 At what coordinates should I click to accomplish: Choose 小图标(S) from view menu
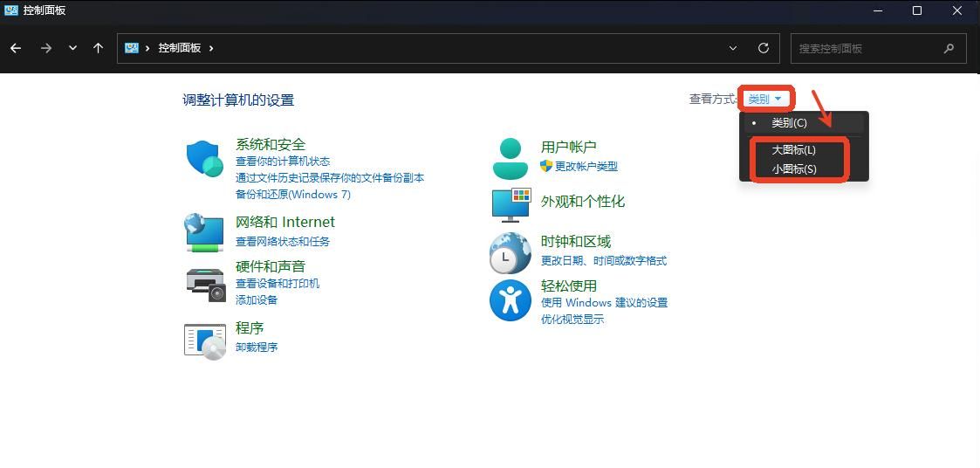pos(793,169)
